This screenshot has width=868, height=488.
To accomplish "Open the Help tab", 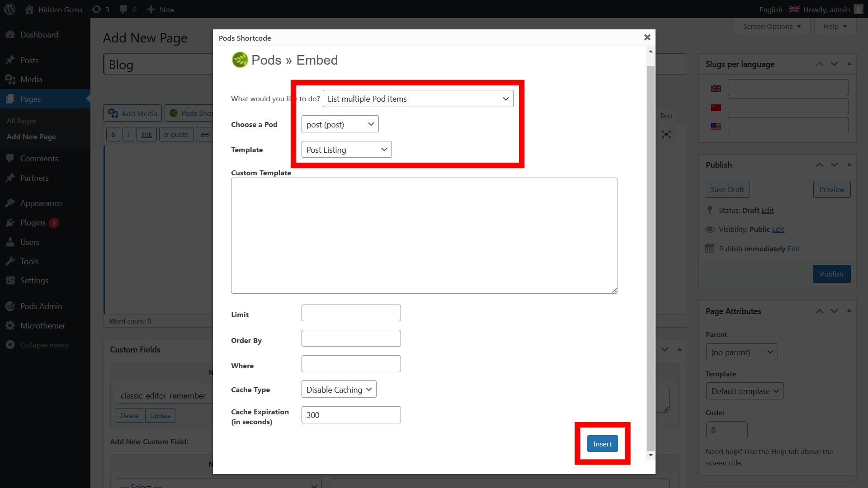I will 835,26.
